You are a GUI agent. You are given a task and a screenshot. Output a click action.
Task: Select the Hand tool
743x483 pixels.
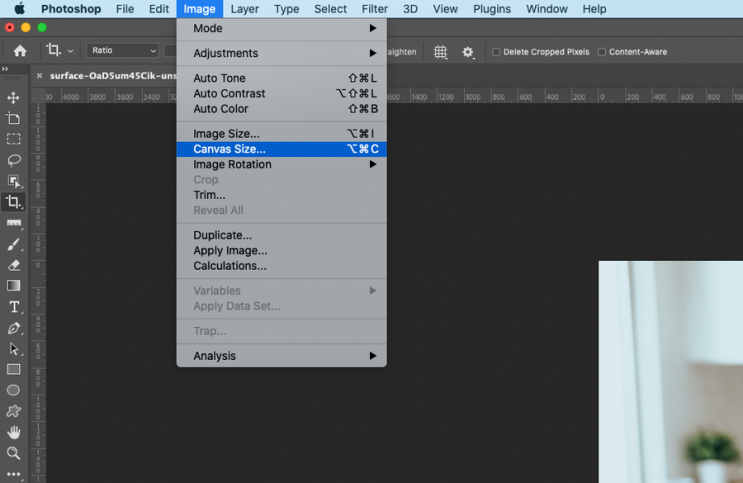click(13, 432)
